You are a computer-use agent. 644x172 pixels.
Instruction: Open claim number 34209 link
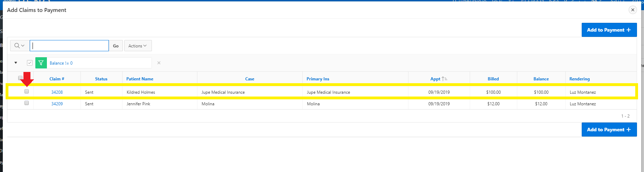(57, 104)
